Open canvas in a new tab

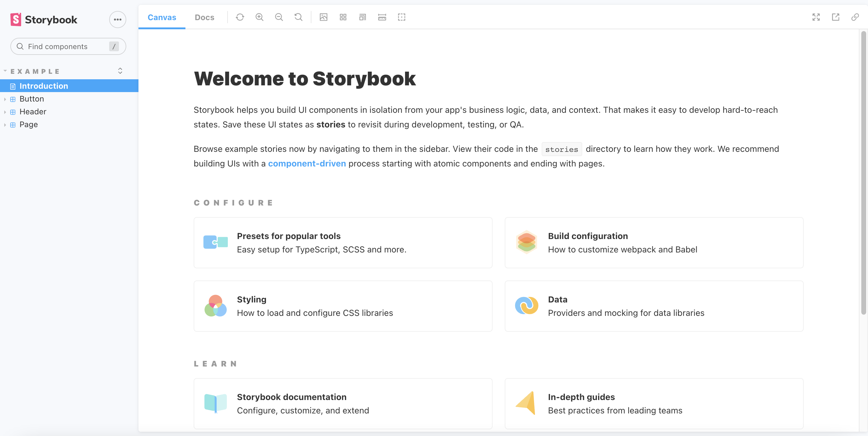tap(836, 17)
